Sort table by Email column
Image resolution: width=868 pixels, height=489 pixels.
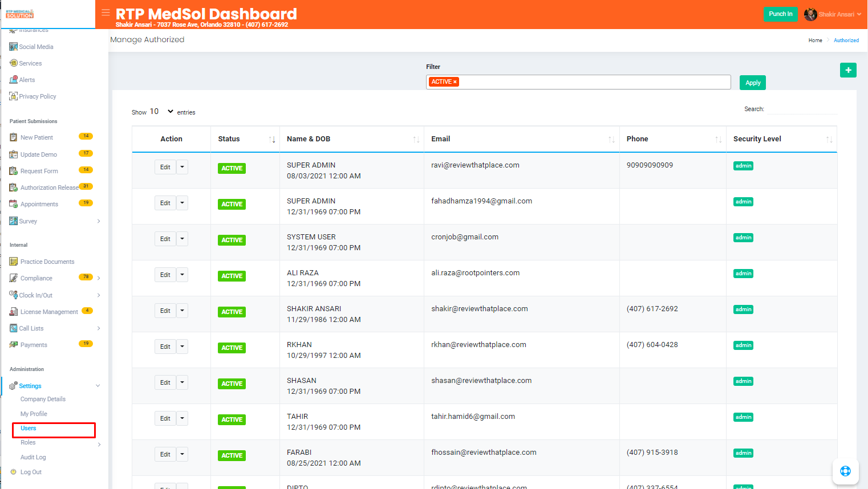tap(522, 139)
